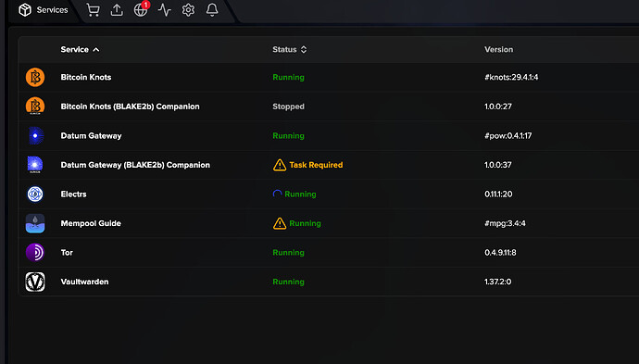Open the Vaultwarden service
The image size is (639, 364).
pos(84,282)
